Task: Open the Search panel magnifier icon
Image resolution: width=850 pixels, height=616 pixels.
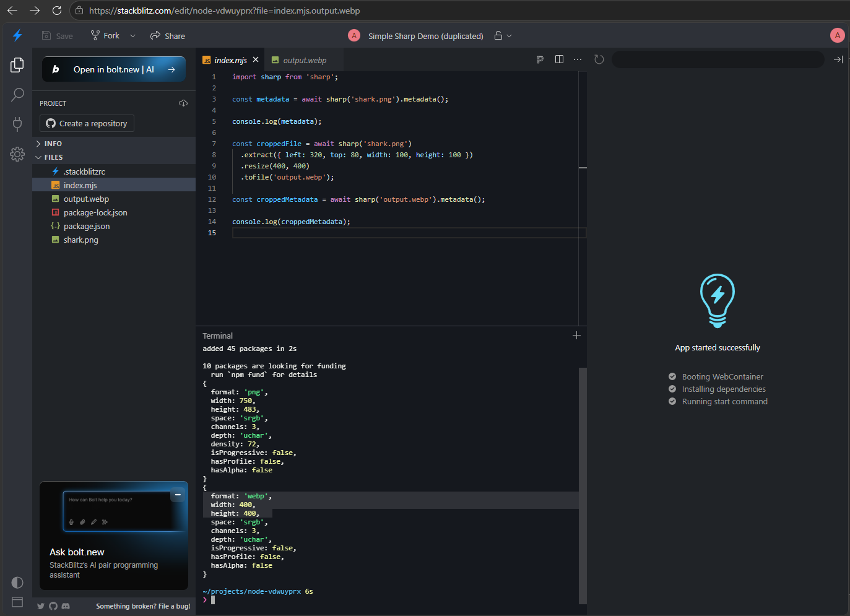Action: click(17, 95)
